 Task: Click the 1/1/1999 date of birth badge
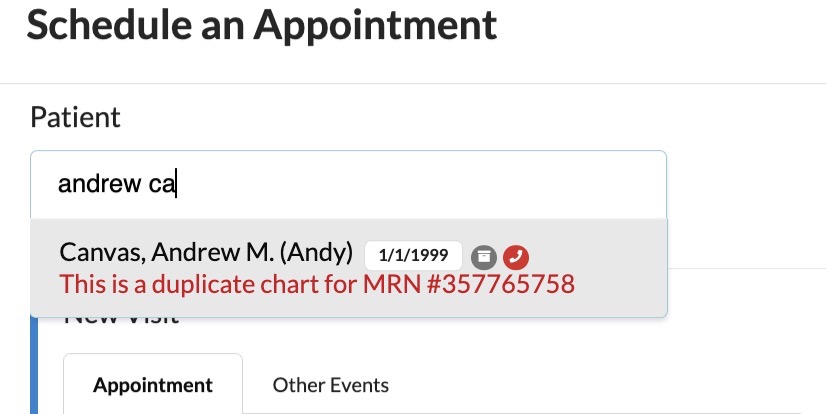click(413, 255)
